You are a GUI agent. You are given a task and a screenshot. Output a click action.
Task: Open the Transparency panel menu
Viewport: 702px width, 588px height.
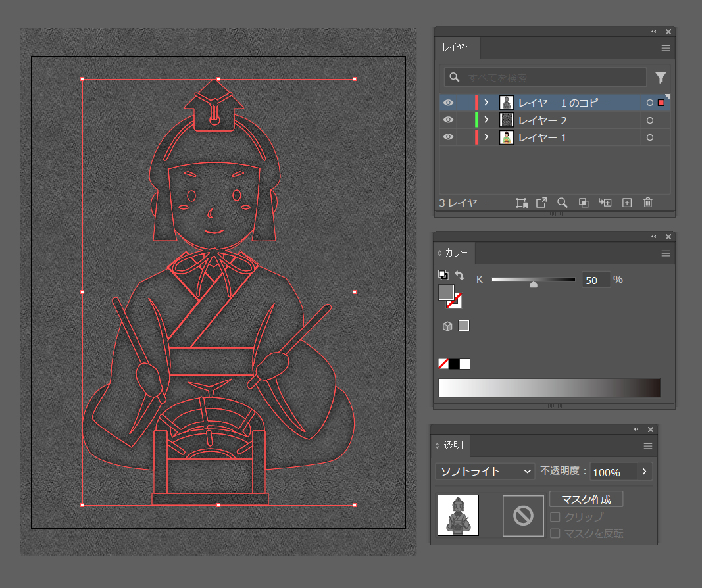[x=648, y=445]
